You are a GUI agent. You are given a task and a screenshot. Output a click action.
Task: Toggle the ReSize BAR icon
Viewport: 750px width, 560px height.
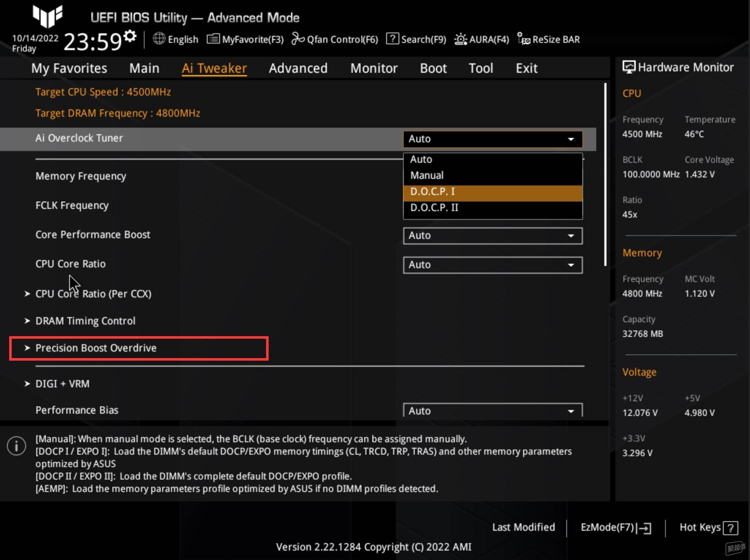click(523, 39)
